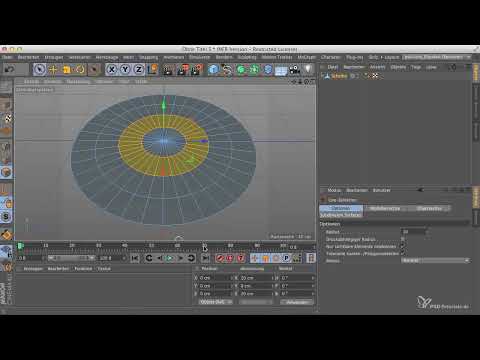Screen dimensions: 480x360
Task: Click the first clapperboard render icon
Action: [168, 70]
